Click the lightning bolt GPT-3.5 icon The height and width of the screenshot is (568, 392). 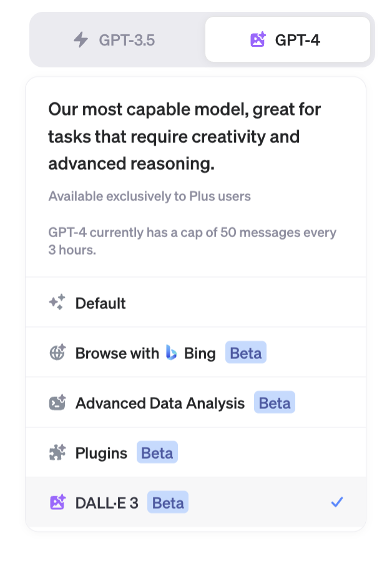(81, 41)
